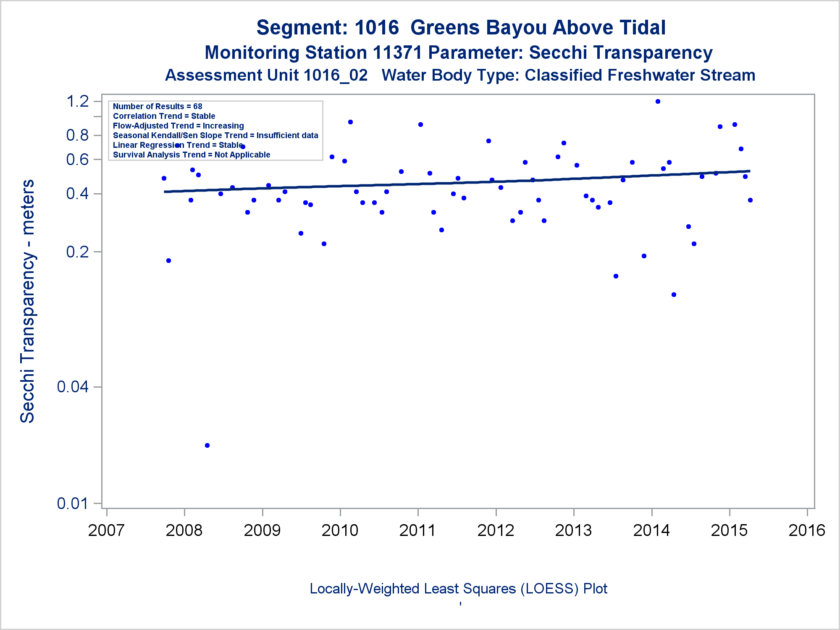Click the Survival Analysis Trend legend entry

click(x=192, y=155)
